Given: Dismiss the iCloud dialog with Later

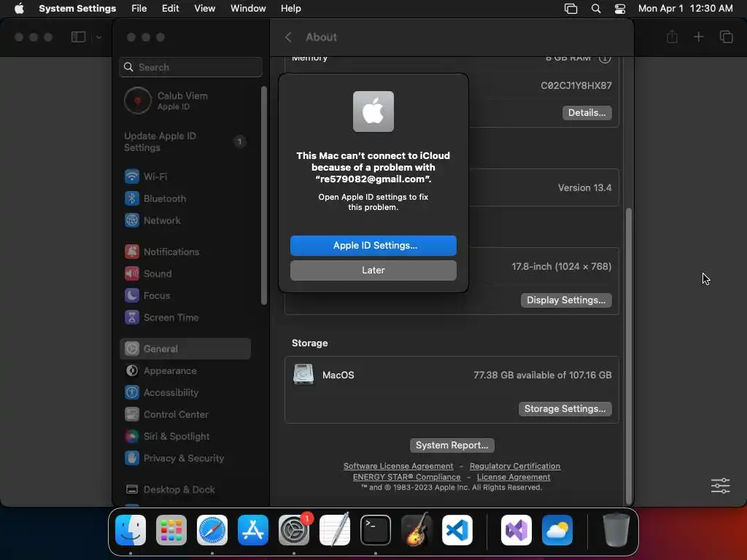Looking at the screenshot, I should [373, 270].
